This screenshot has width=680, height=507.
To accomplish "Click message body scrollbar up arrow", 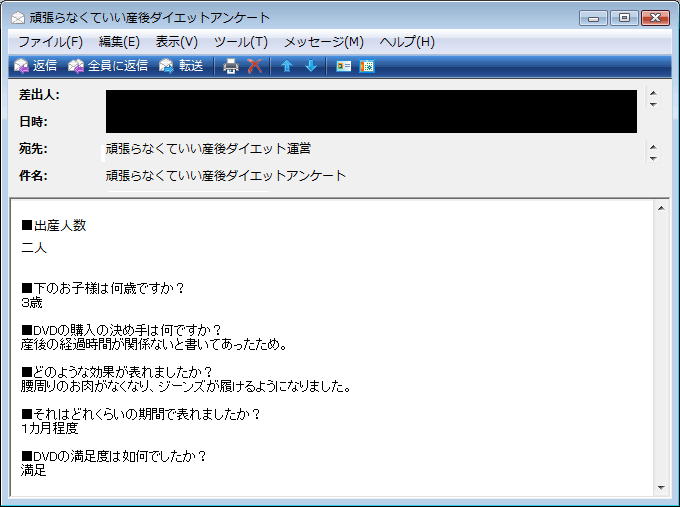I will (x=661, y=209).
